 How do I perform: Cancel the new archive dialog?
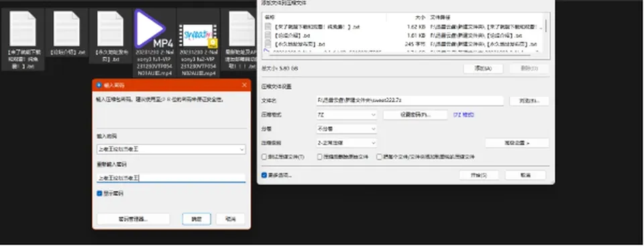[x=525, y=175]
